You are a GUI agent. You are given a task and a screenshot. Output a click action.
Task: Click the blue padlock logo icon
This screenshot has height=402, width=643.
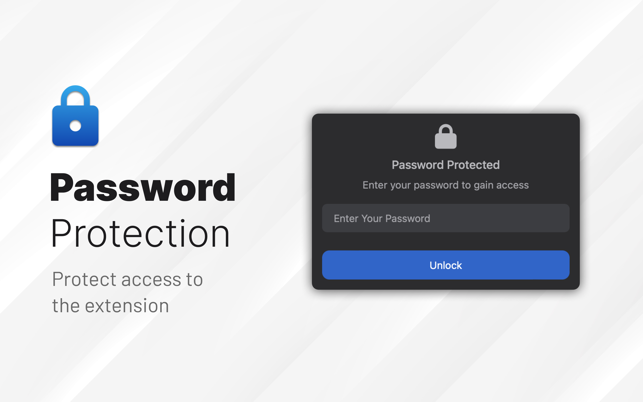(75, 116)
